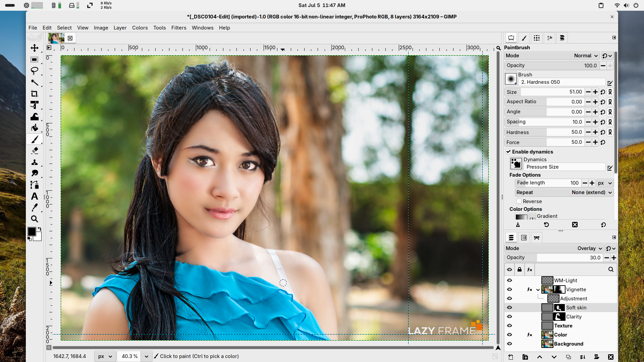
Task: Open the Colors menu
Action: (x=140, y=28)
